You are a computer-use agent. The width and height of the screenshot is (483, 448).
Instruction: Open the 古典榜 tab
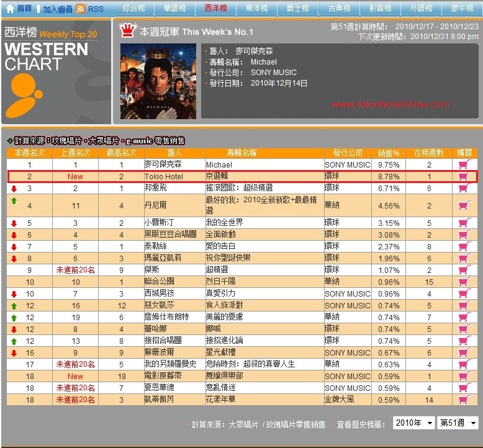point(339,8)
